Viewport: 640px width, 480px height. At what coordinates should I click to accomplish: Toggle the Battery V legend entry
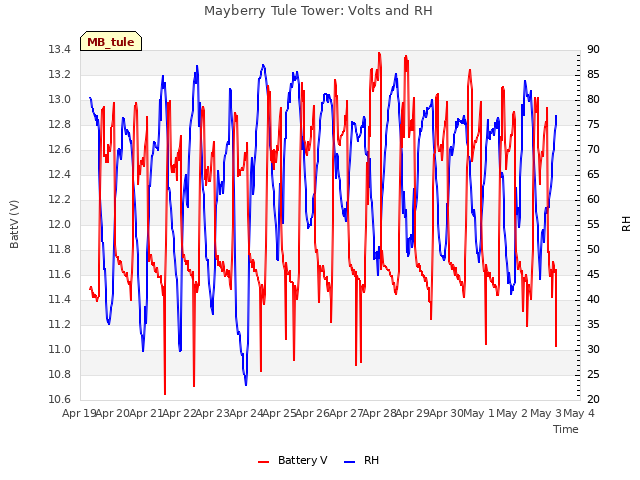click(x=292, y=460)
